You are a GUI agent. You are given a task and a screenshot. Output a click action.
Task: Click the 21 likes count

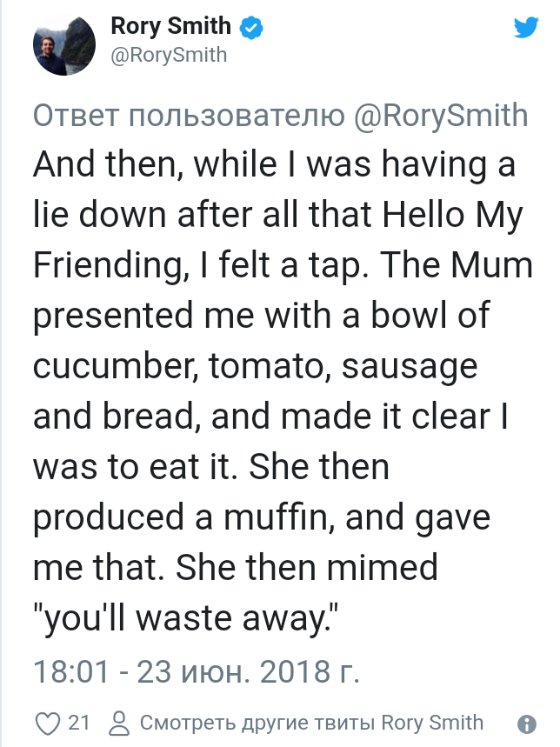point(79,723)
